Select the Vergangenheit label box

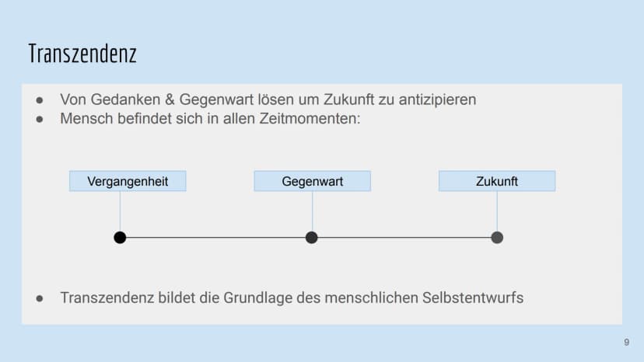pyautogui.click(x=128, y=181)
